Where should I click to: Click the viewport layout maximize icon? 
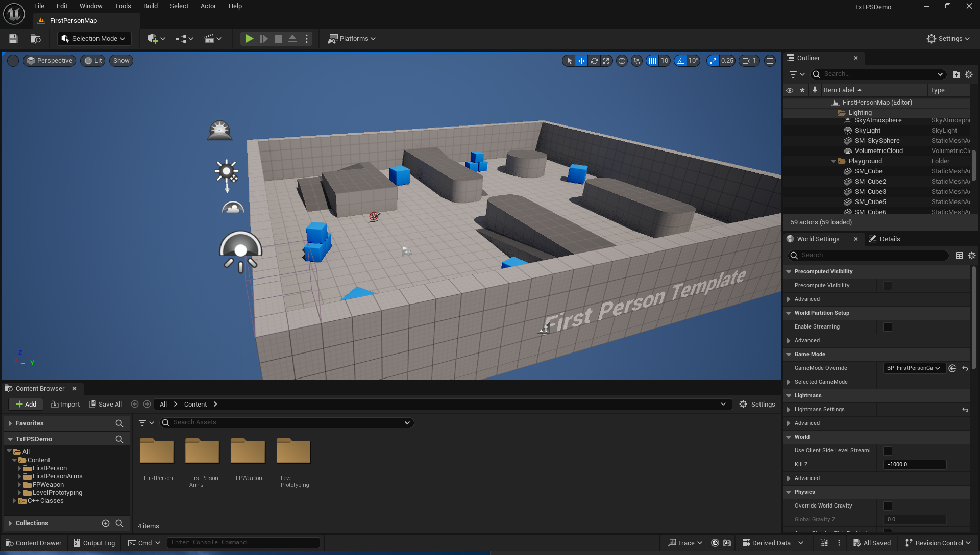(770, 61)
